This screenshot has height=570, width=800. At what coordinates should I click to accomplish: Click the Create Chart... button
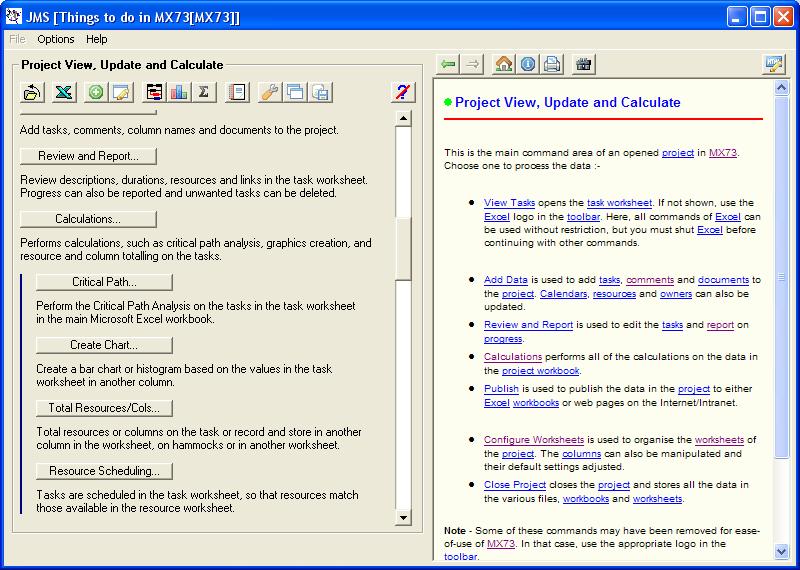pos(104,345)
